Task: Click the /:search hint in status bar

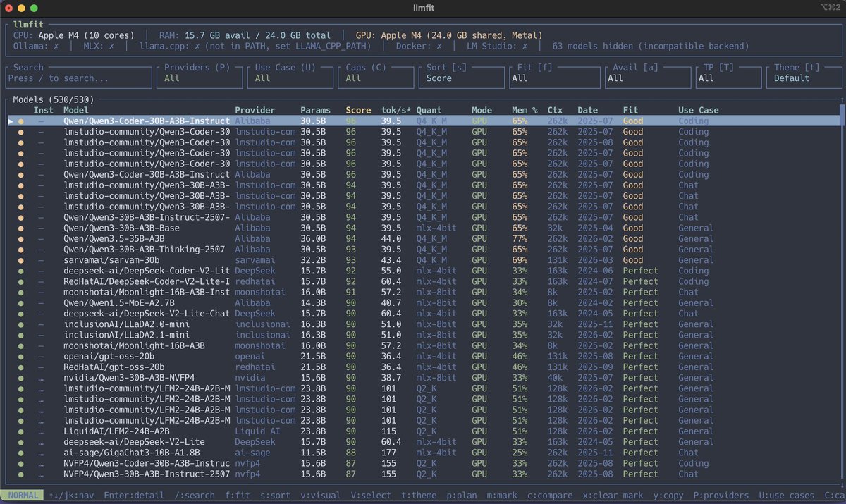Action: [195, 496]
